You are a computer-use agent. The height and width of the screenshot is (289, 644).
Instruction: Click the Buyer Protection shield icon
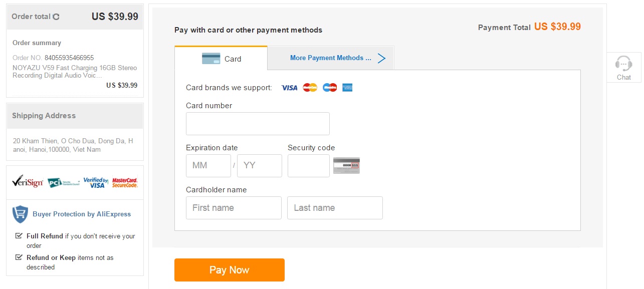pyautogui.click(x=20, y=214)
